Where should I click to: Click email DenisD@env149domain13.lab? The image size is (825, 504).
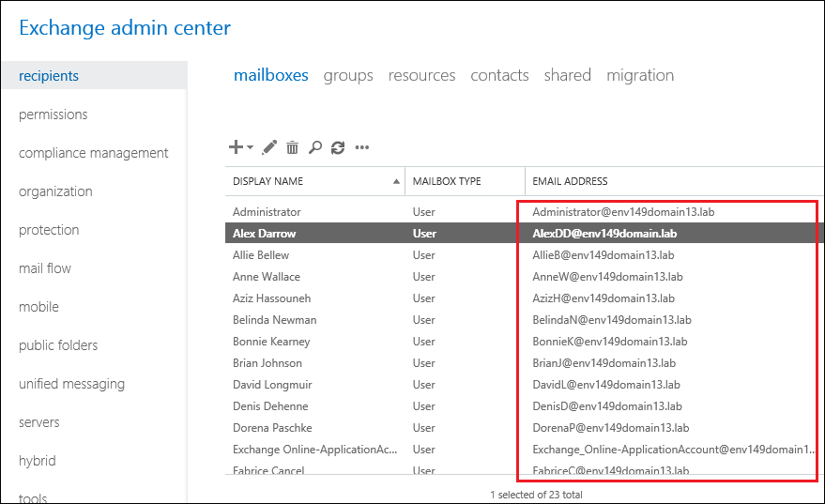[607, 405]
